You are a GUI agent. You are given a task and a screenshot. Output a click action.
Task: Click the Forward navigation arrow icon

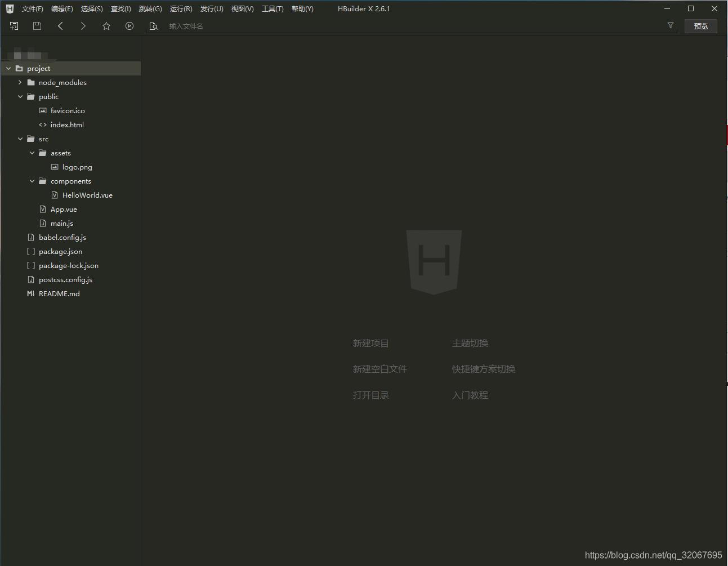pos(83,25)
